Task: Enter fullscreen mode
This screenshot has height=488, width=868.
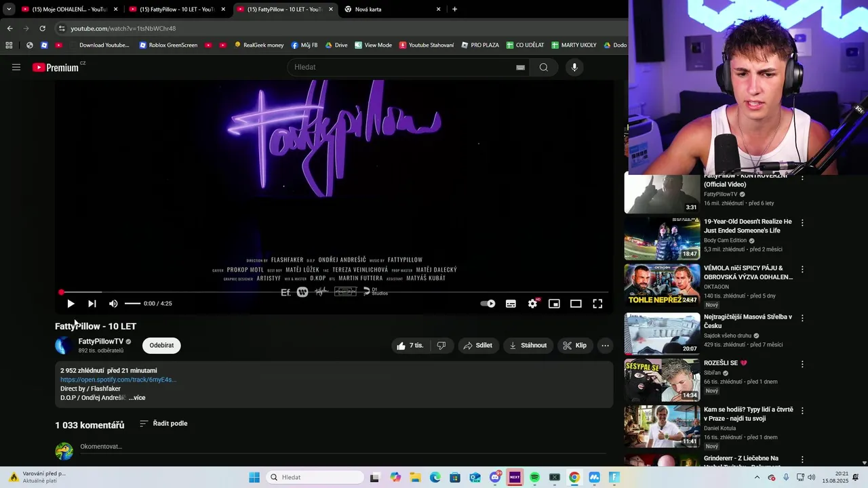Action: tap(597, 304)
